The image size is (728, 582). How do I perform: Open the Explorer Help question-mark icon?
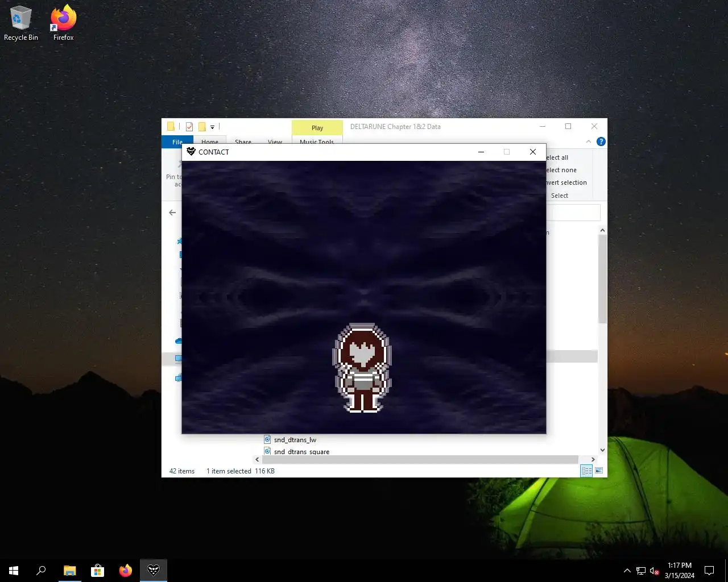tap(601, 142)
